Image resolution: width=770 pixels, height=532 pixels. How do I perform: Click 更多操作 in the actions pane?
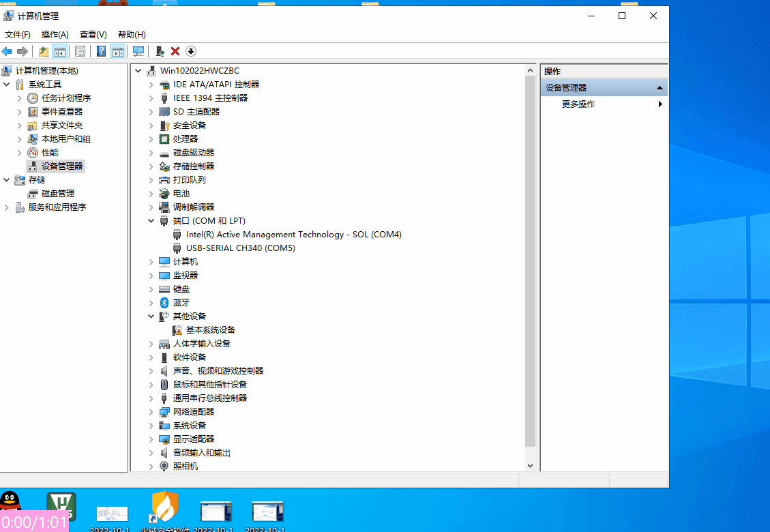(x=578, y=104)
